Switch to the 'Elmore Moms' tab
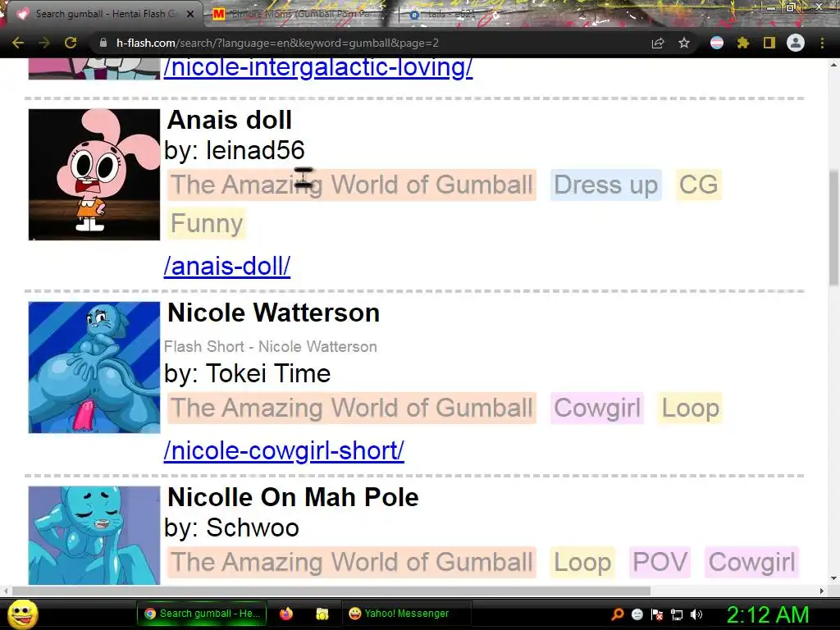The height and width of the screenshot is (630, 840). [x=300, y=15]
